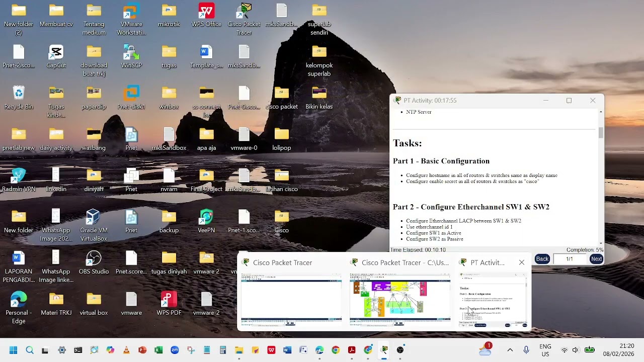This screenshot has width=644, height=362.
Task: Open the WinSCP desktop shortcut
Action: click(x=131, y=56)
